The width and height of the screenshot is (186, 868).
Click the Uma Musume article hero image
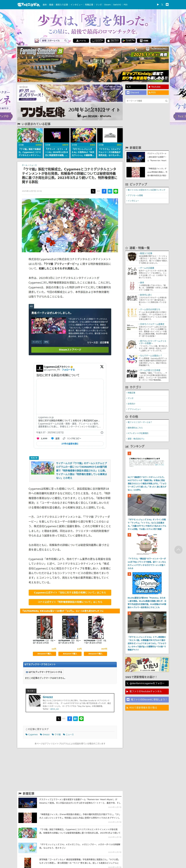70,225
